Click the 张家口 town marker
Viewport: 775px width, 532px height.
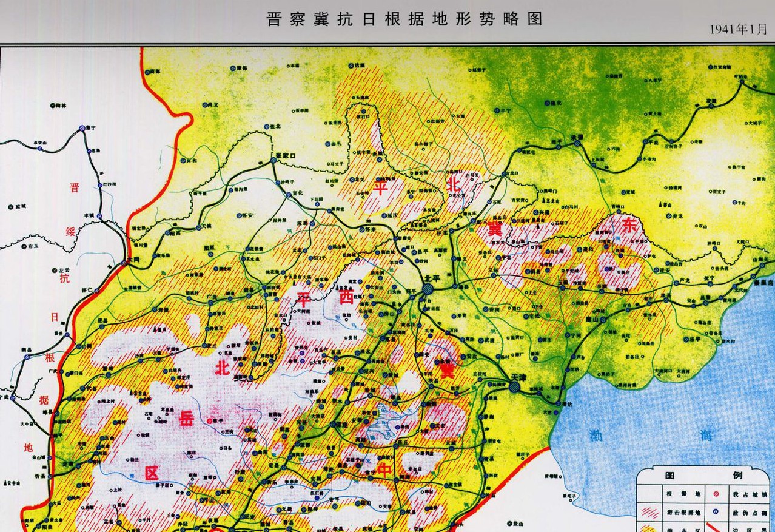[273, 161]
